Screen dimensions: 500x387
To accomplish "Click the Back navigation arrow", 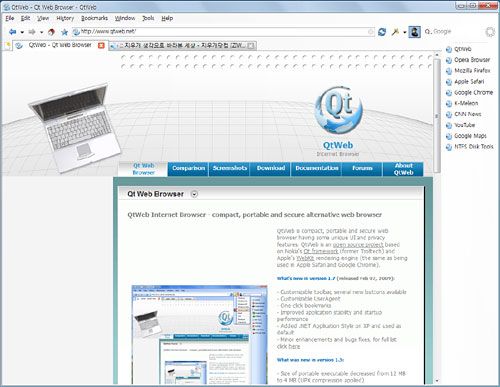I will (x=13, y=32).
